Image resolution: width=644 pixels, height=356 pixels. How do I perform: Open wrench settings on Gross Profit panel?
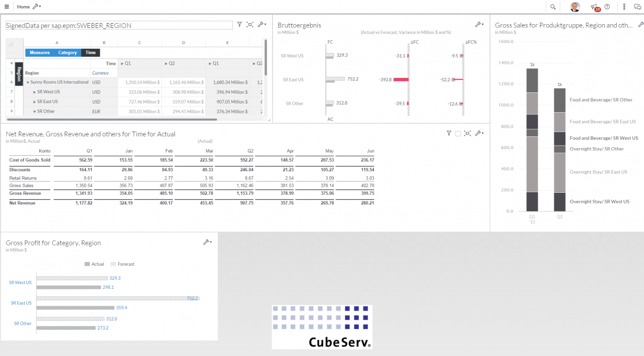click(x=207, y=242)
